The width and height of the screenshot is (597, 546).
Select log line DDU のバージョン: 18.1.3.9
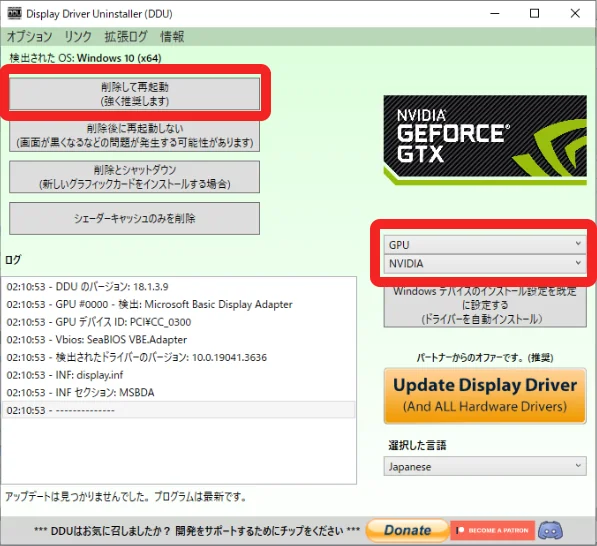tap(179, 287)
